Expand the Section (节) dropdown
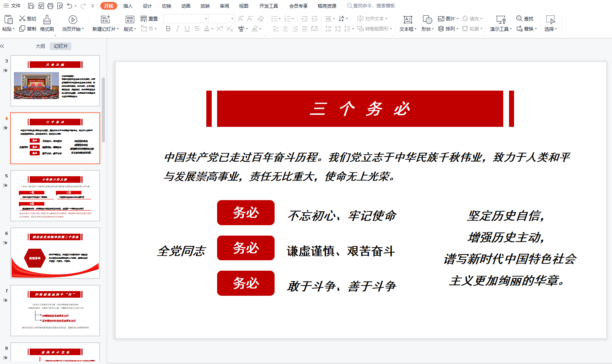 pyautogui.click(x=149, y=29)
